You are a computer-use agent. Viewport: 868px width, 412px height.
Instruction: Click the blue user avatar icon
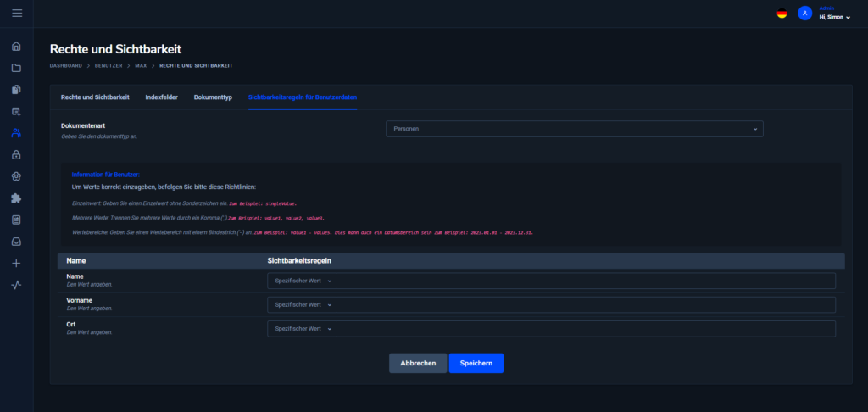[805, 14]
